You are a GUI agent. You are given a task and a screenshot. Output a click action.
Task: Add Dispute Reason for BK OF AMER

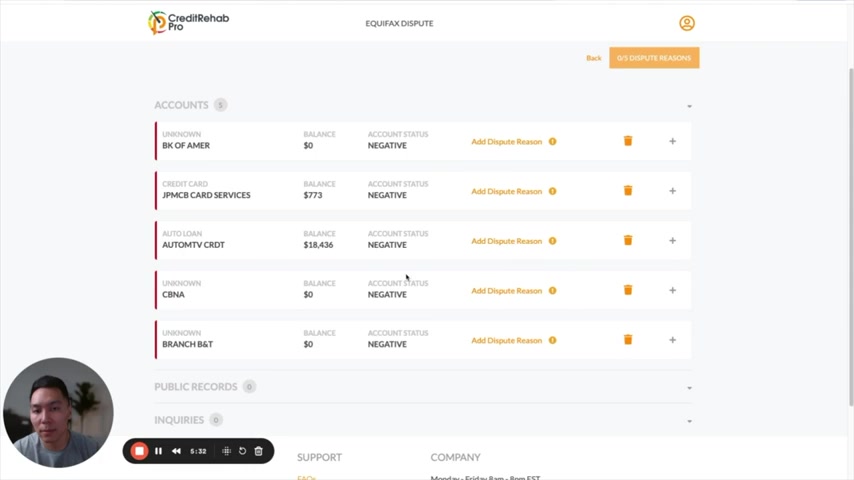pos(507,142)
